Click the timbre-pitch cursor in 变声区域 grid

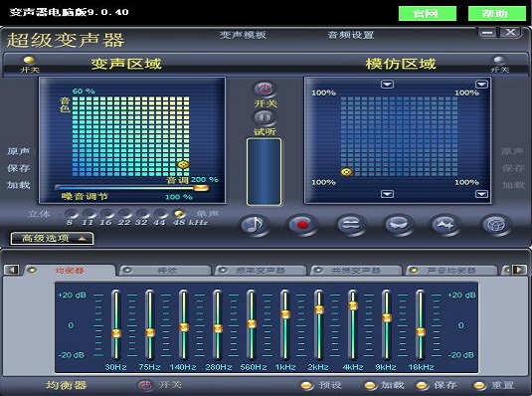pos(183,165)
